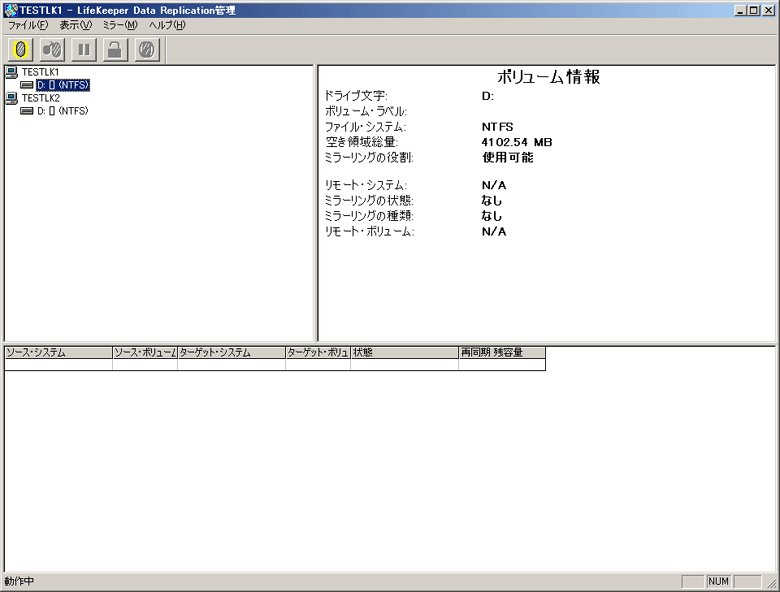Open the ヘルプ(H) menu
Viewport: 780px width, 592px height.
click(x=167, y=25)
